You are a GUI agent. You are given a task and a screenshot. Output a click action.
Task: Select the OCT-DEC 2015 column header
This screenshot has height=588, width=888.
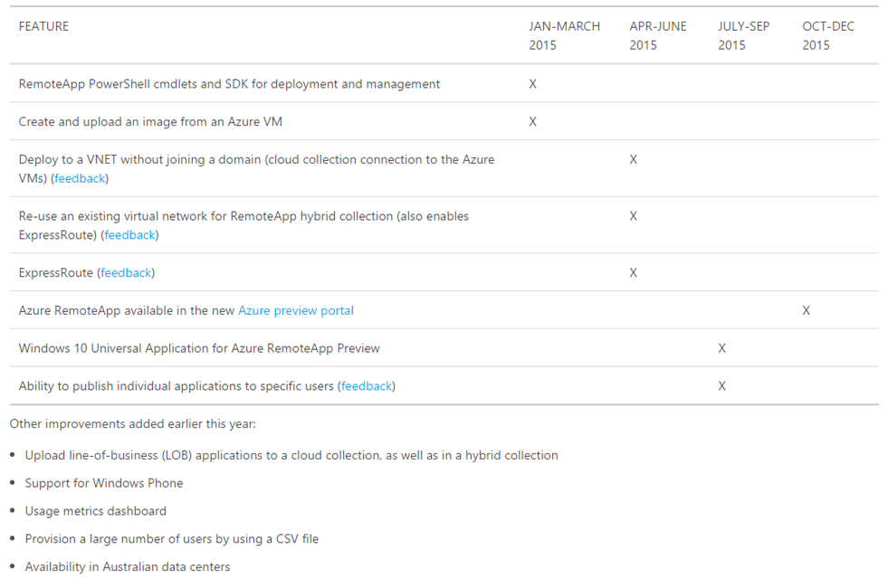tap(827, 35)
